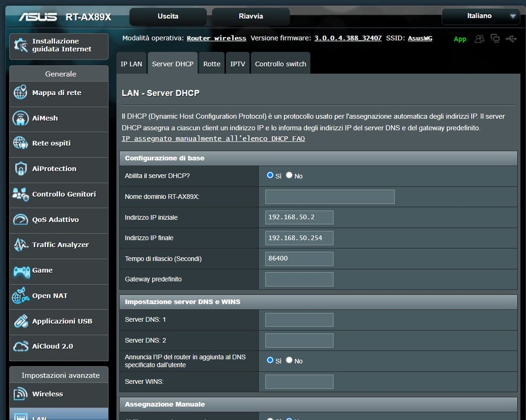Open the Italiano language dropdown
Screen dimensions: 526x420
tap(480, 16)
